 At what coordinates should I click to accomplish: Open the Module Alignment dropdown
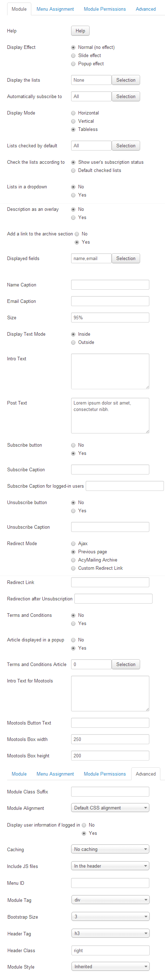[x=110, y=808]
